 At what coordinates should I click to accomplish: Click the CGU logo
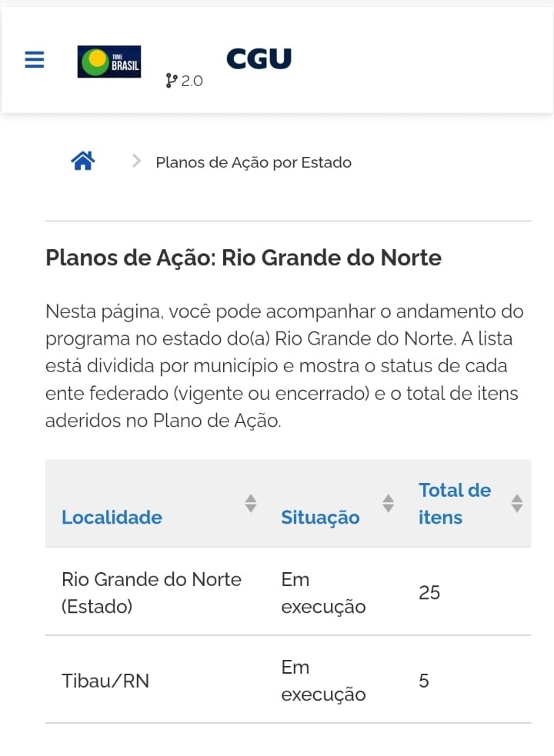click(259, 59)
